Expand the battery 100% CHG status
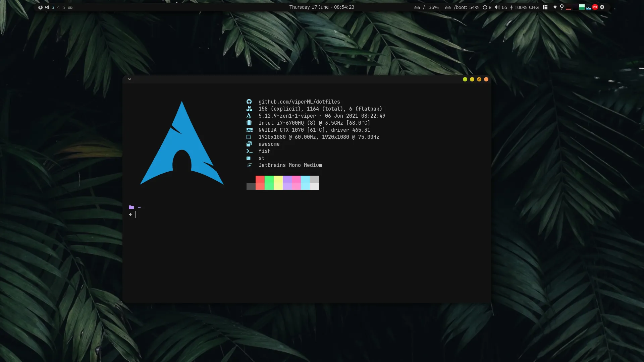644x362 pixels. point(525,7)
